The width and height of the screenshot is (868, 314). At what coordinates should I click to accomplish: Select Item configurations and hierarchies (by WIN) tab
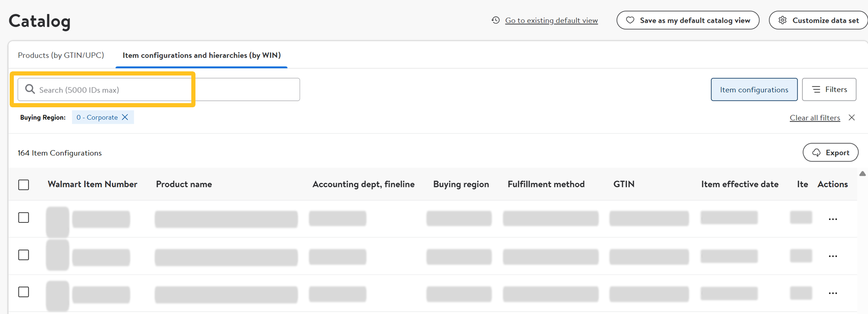pos(201,55)
